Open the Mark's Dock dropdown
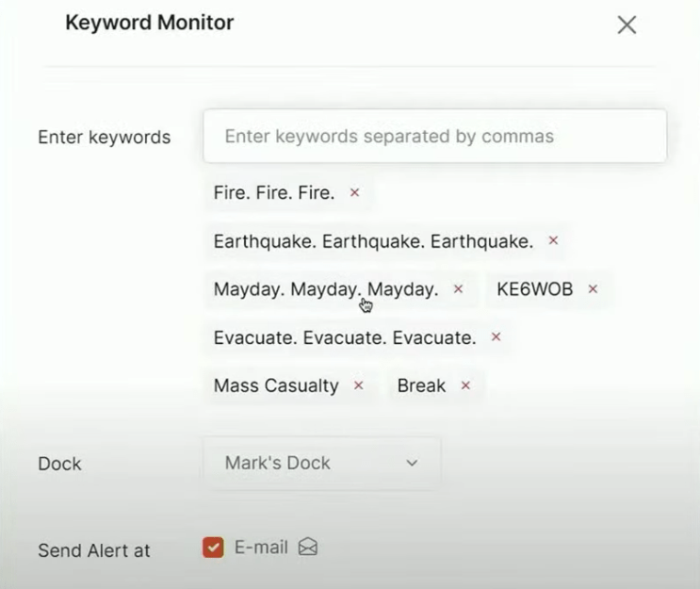Screen dimensions: 700x589 (321, 463)
